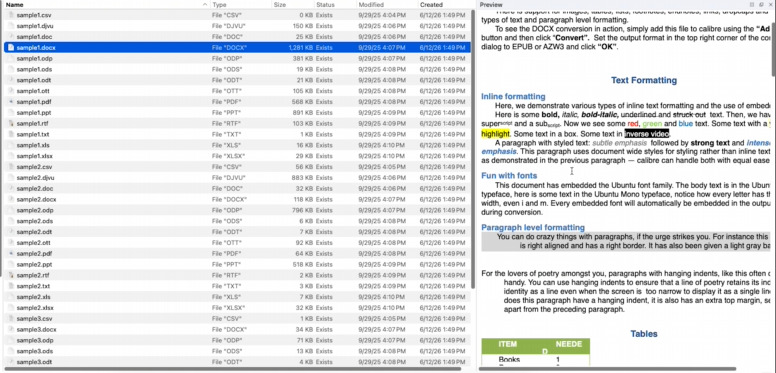Sort the file list by Modified column

pos(387,4)
